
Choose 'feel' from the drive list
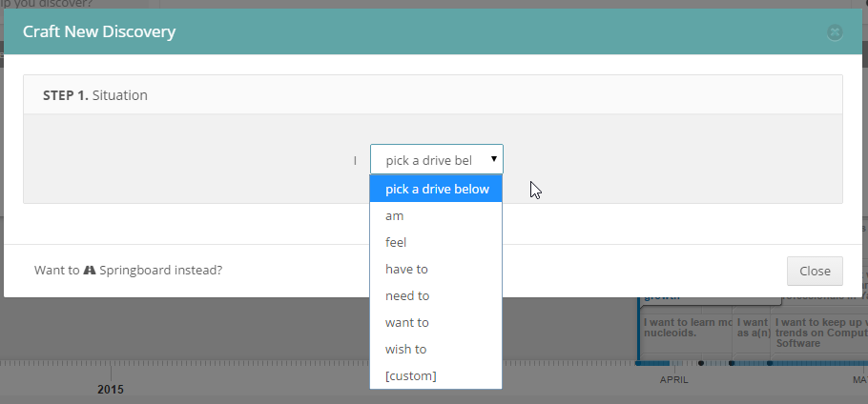click(436, 242)
